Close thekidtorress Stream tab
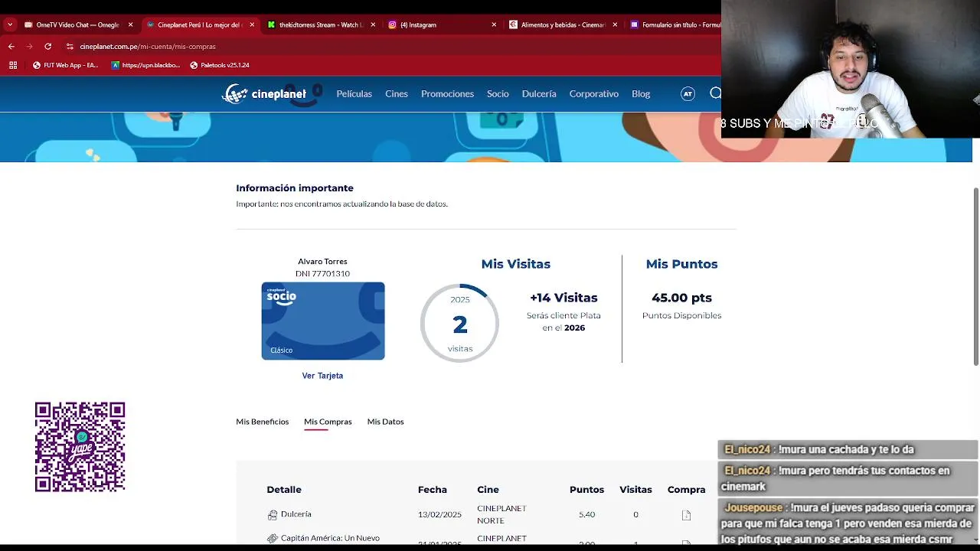The width and height of the screenshot is (980, 551). click(x=373, y=24)
